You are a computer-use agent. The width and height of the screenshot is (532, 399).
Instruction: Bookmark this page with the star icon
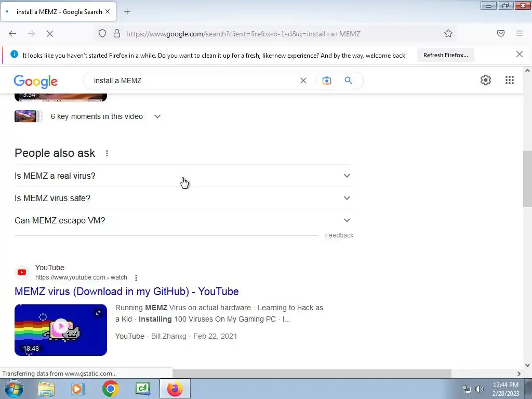pos(448,33)
